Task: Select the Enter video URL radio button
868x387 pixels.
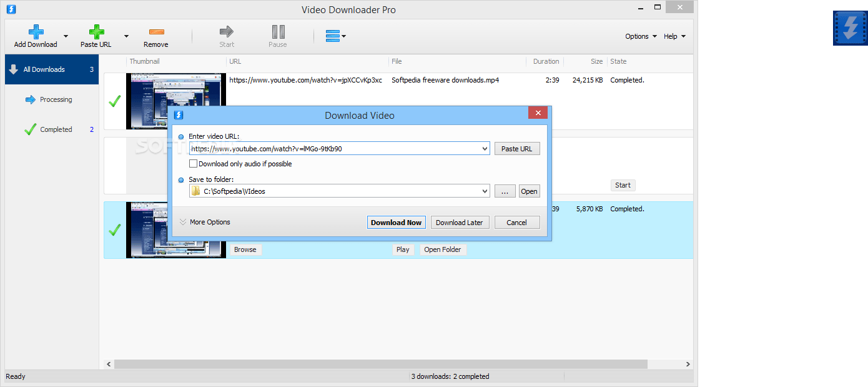Action: [181, 136]
